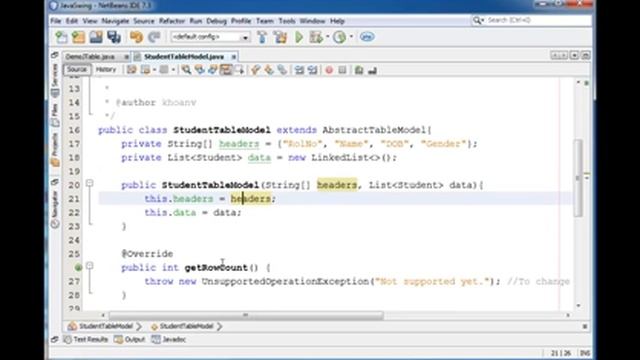Click Find Previous Occurrence icon
Screen dimensions: 640x360
click(200, 70)
